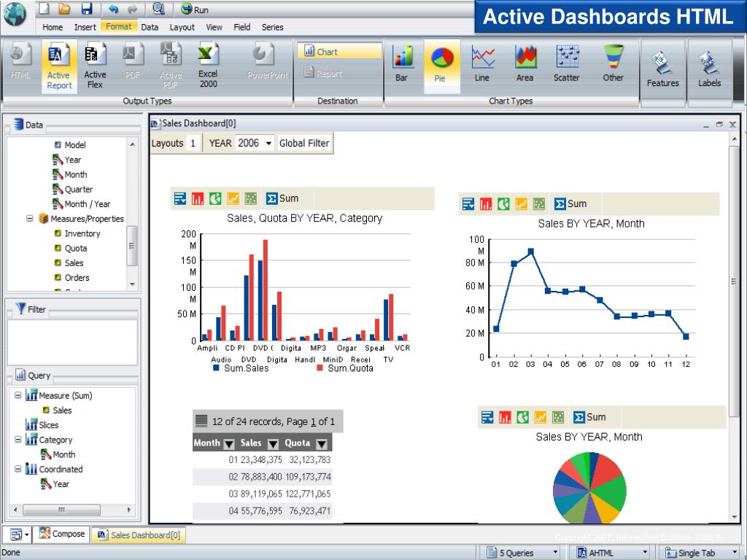The height and width of the screenshot is (560, 747).
Task: Click the Run button
Action: (194, 9)
